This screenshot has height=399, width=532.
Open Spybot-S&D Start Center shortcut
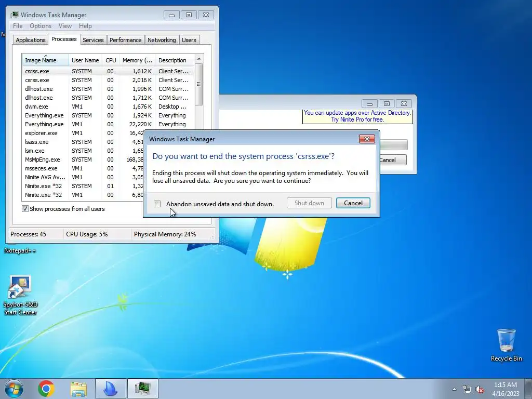(20, 295)
